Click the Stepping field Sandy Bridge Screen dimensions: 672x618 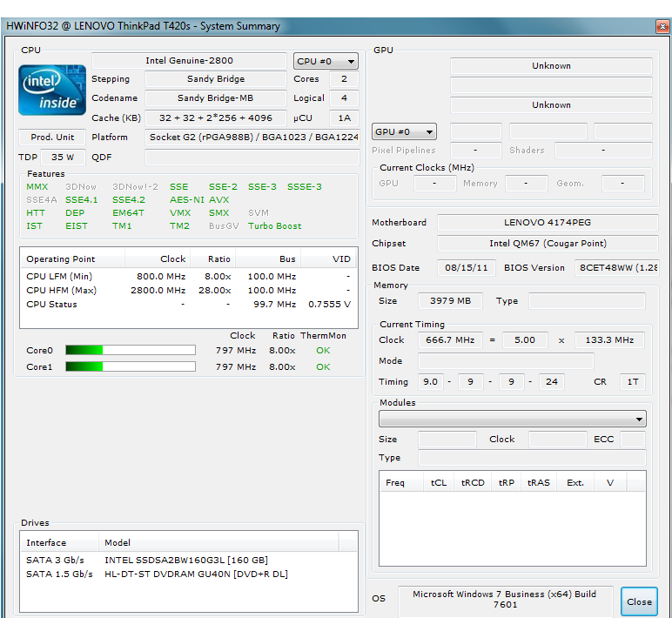click(x=216, y=79)
